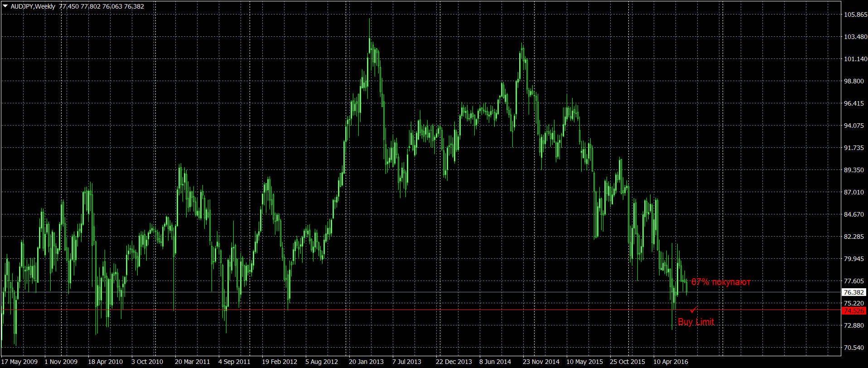
Task: Select the OHLC values 77.450 77.802 76.063 76.382
Action: (x=101, y=6)
